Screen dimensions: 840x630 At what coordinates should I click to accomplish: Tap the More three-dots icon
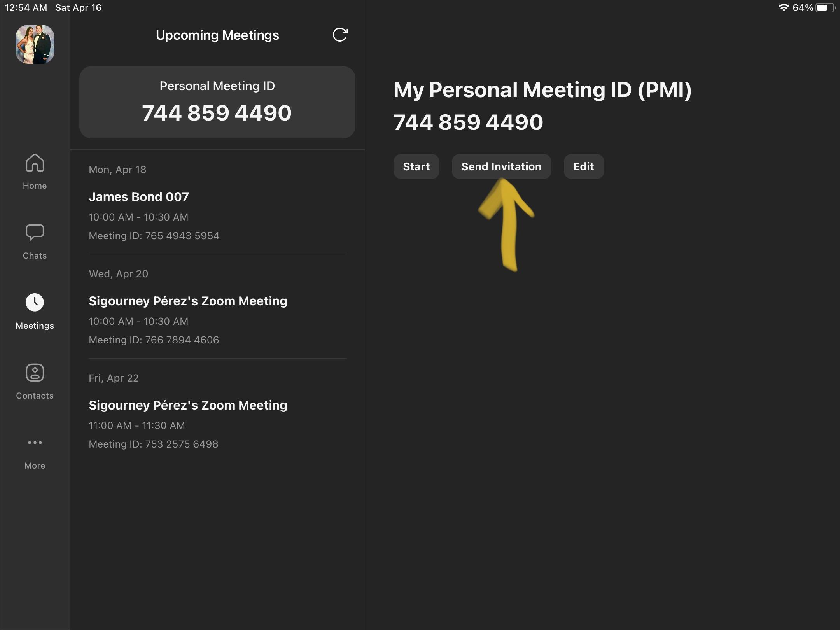point(35,443)
